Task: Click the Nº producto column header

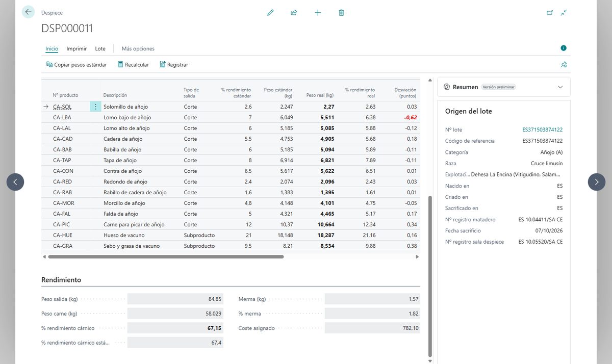Action: coord(65,95)
